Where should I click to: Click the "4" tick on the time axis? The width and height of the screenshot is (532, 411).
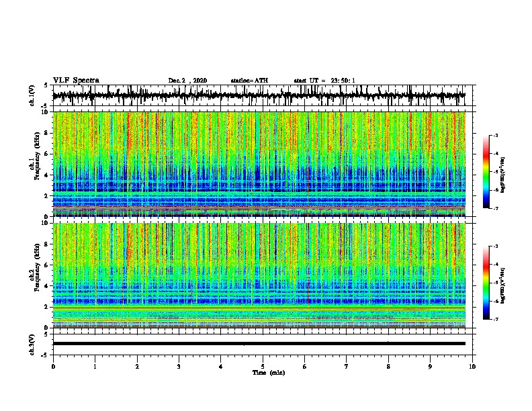(221, 366)
